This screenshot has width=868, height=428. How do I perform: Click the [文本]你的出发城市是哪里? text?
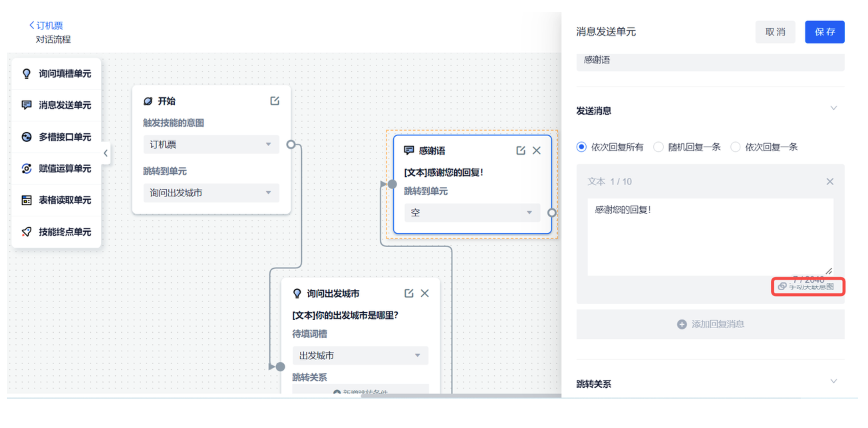pos(345,315)
